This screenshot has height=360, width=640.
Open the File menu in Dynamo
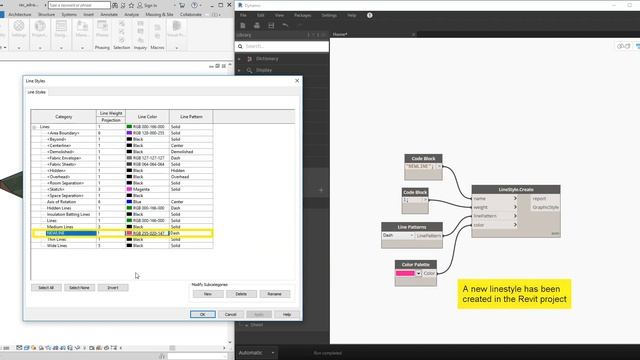243,15
